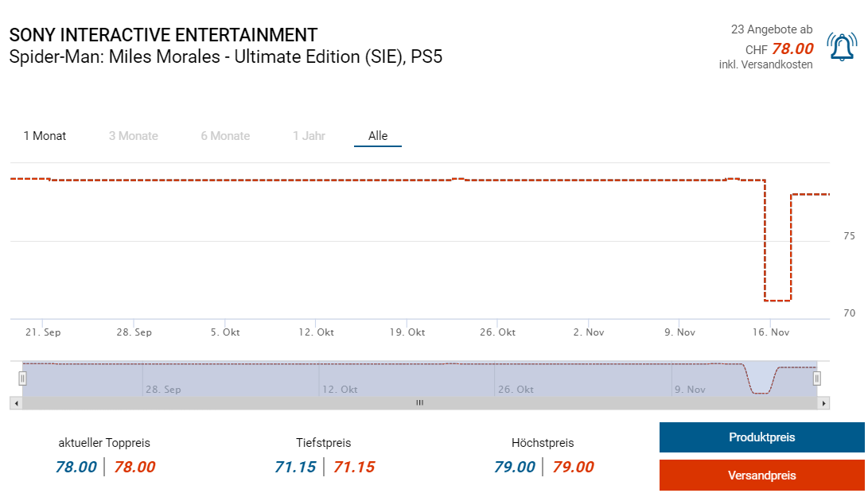Open the 23 Angebote ab offers text
868x497 pixels.
click(772, 29)
